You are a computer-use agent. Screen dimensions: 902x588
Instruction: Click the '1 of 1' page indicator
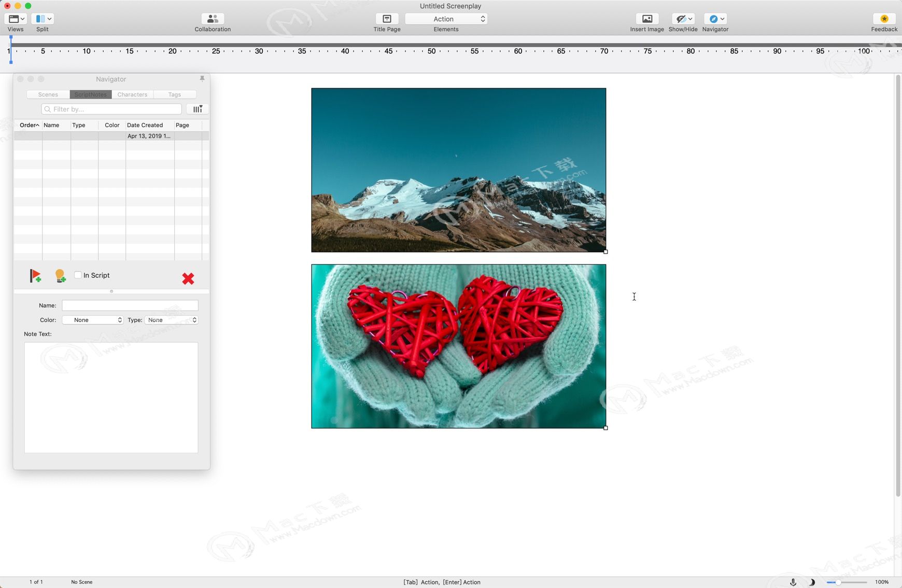pyautogui.click(x=36, y=582)
